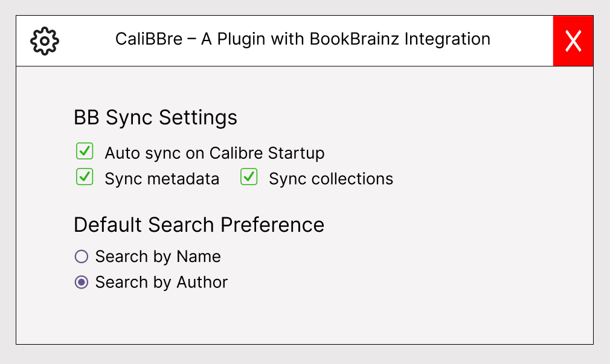Screen dimensions: 610x364
Task: Disable the Sync collections checkbox
Action: click(x=249, y=176)
